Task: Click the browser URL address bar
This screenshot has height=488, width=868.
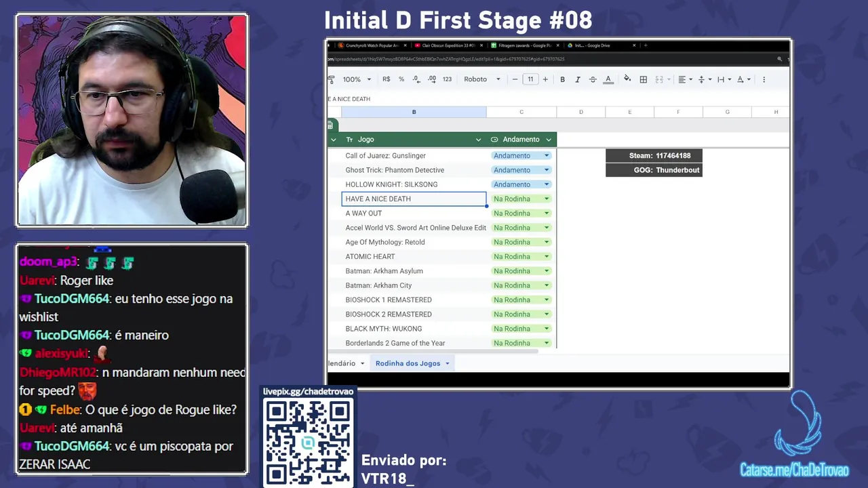Action: pos(549,59)
